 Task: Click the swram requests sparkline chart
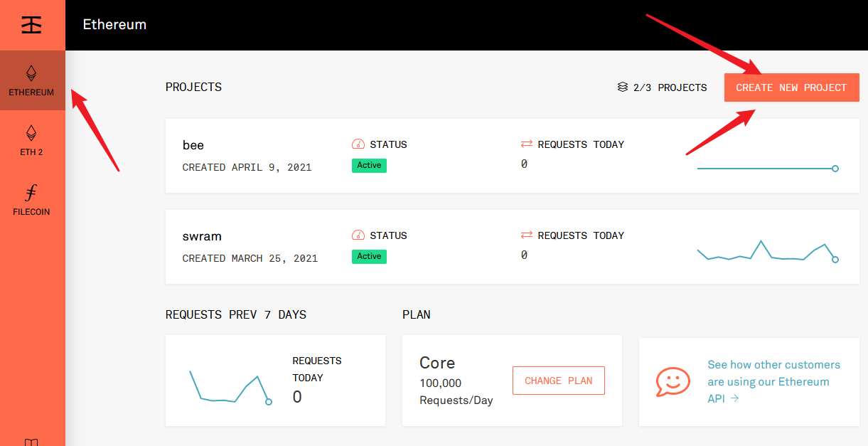pos(768,252)
